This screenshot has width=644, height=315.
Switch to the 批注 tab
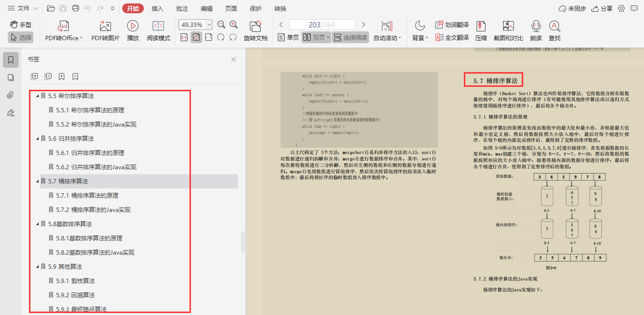182,8
